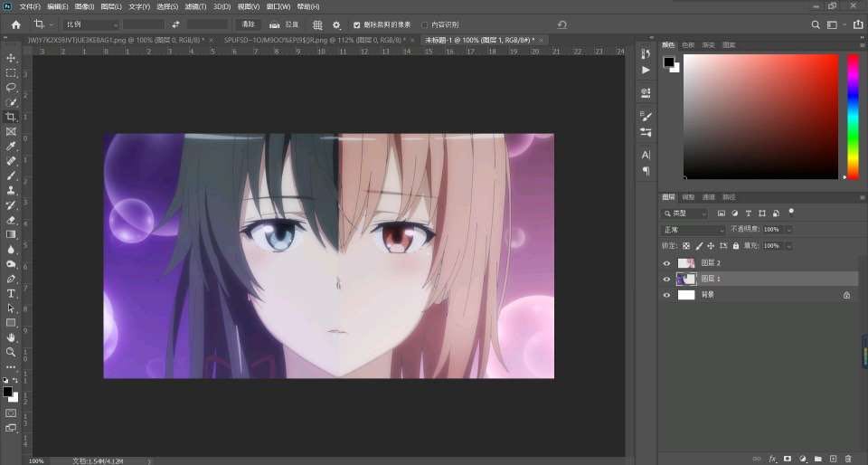The image size is (868, 465).
Task: Turn layer filtering on or off
Action: coord(791,212)
